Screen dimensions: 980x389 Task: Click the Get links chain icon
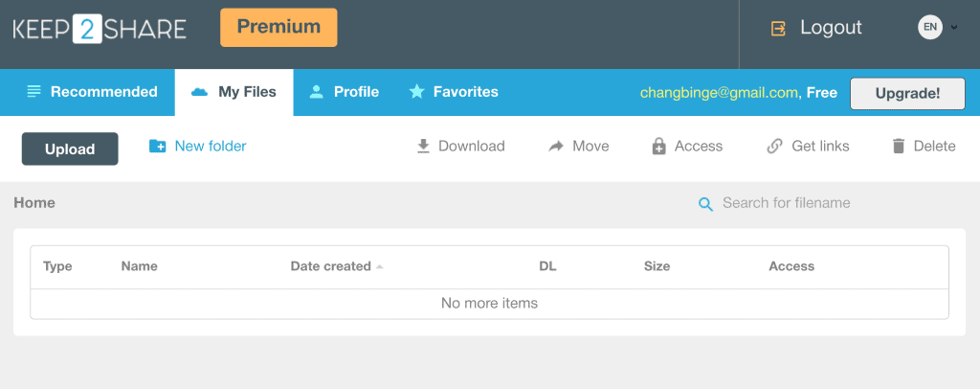[x=775, y=147]
